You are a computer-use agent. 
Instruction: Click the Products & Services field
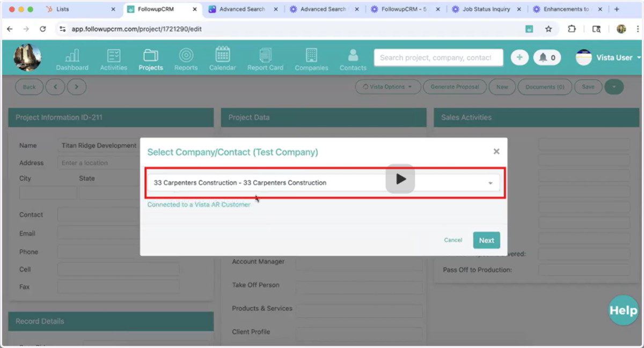tap(359, 311)
